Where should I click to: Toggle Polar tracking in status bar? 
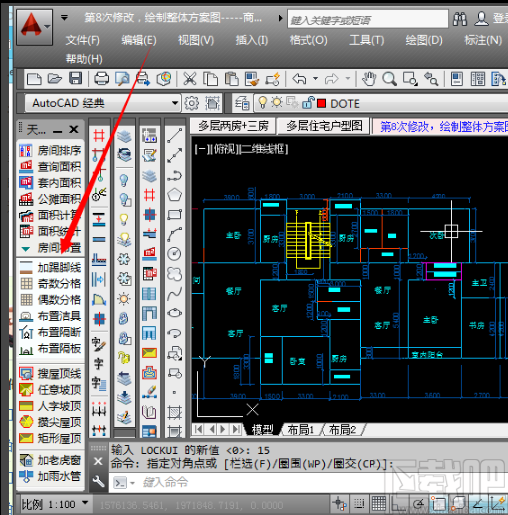click(419, 503)
